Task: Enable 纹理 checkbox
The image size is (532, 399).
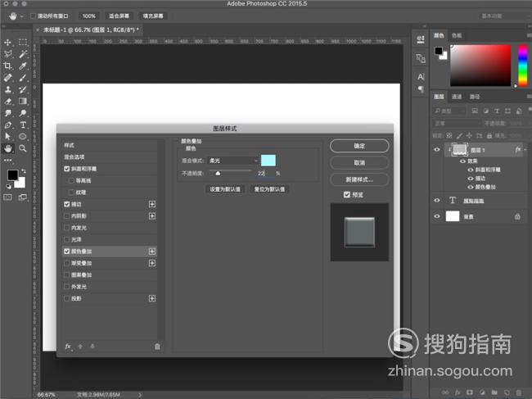Action: [71, 193]
